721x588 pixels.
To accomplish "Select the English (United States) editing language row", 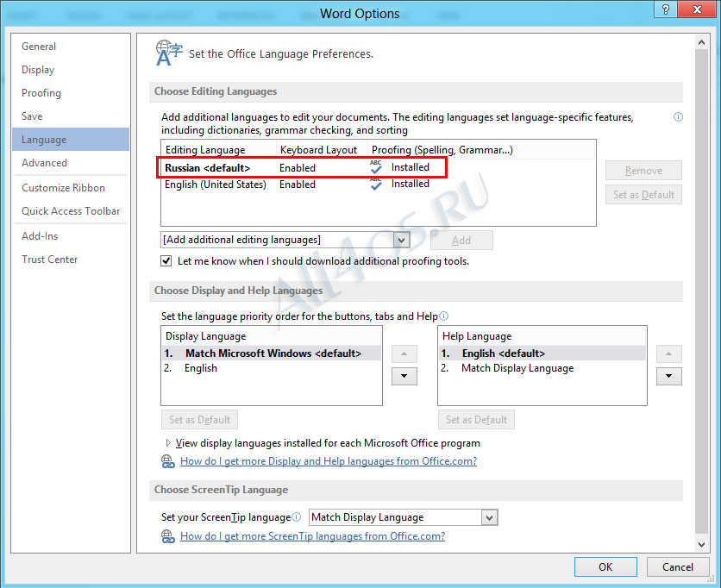I will 378,184.
